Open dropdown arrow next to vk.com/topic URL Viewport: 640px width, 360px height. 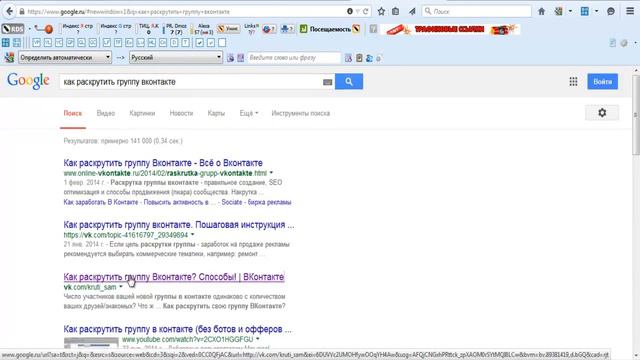coord(193,235)
